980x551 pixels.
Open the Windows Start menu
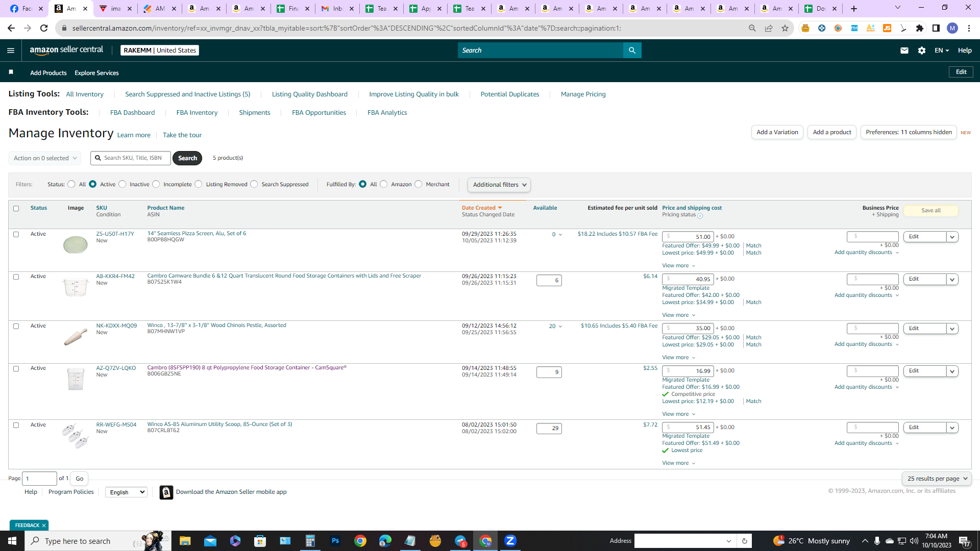click(12, 541)
